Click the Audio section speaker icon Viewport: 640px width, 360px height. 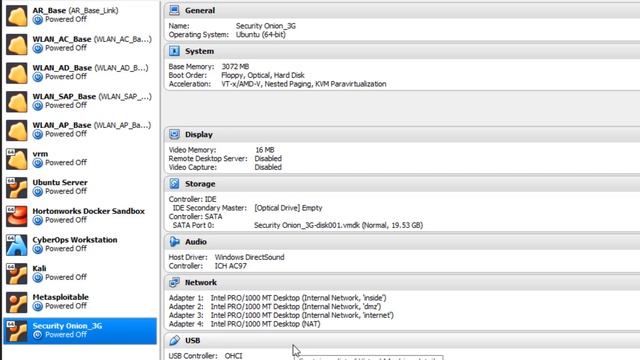tap(174, 242)
